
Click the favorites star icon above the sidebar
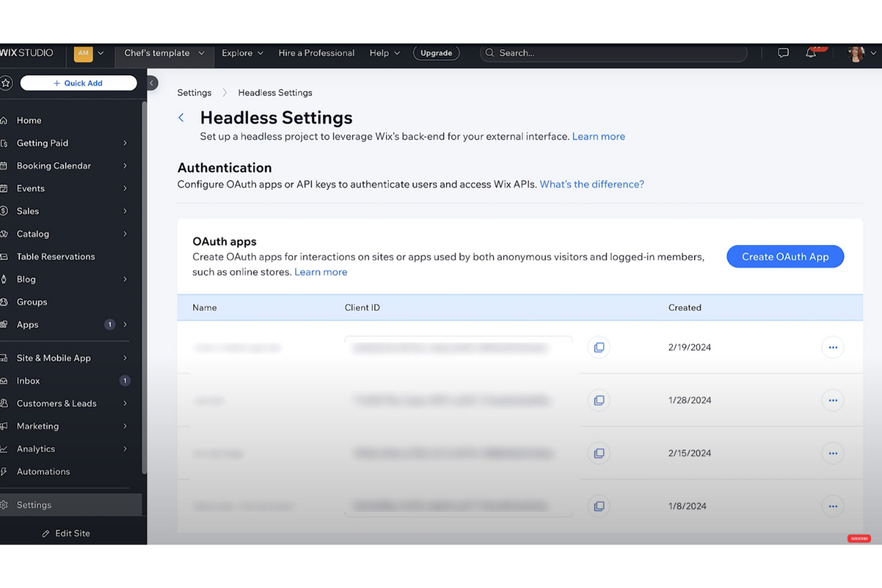[x=7, y=83]
